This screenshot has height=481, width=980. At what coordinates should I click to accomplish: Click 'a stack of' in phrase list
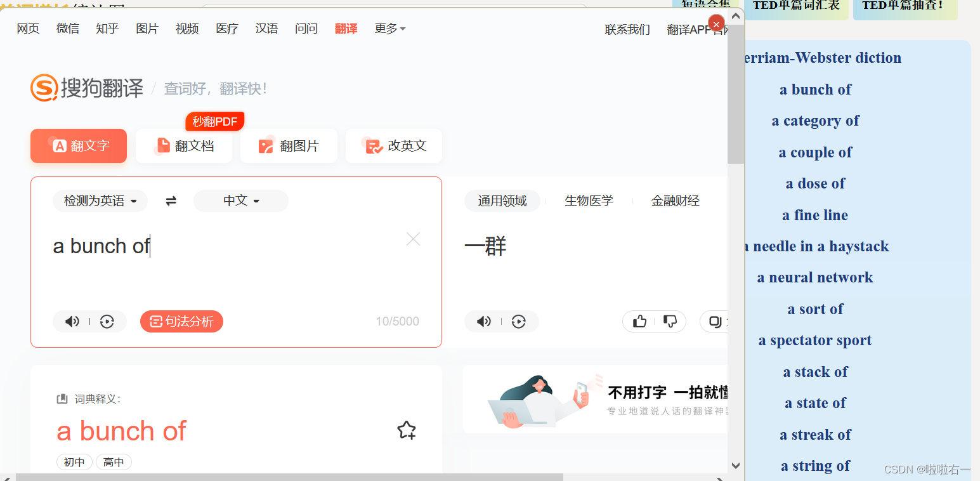pyautogui.click(x=815, y=372)
